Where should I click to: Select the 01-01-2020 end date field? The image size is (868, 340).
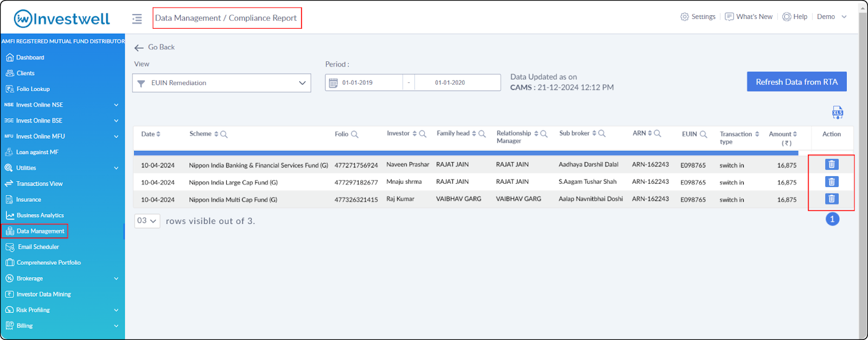tap(450, 83)
